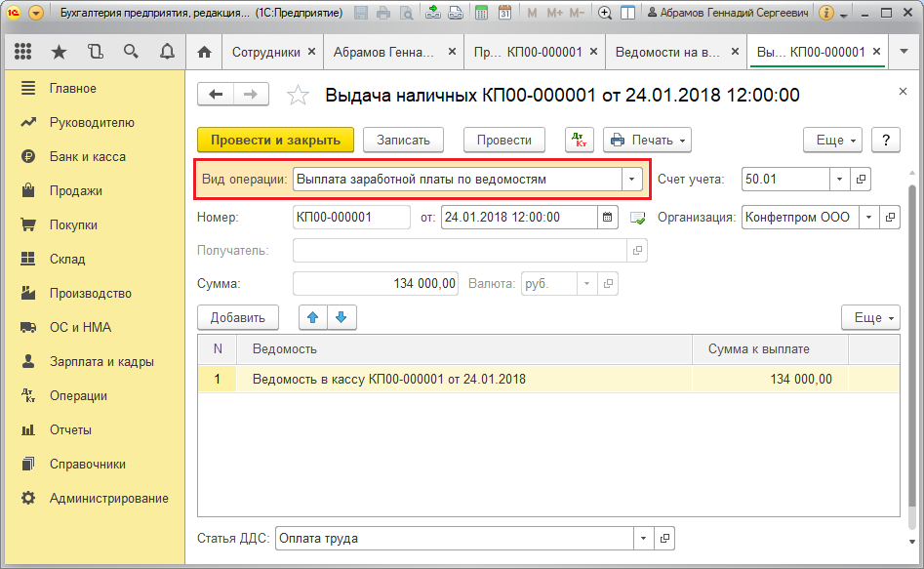The height and width of the screenshot is (569, 924).
Task: Click the save diskette icon in the title bar
Action: 361,13
